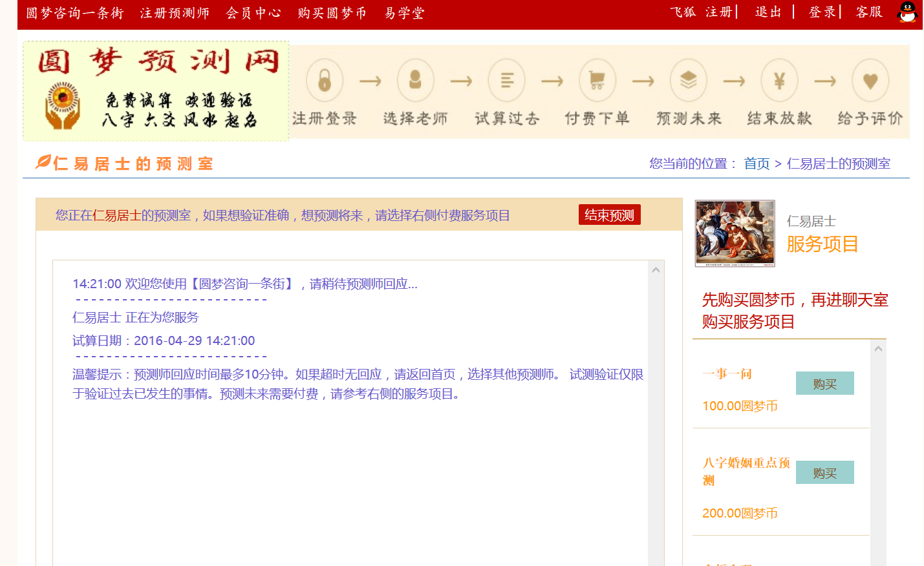
Task: Open the 会员中心 menu item
Action: tap(253, 12)
